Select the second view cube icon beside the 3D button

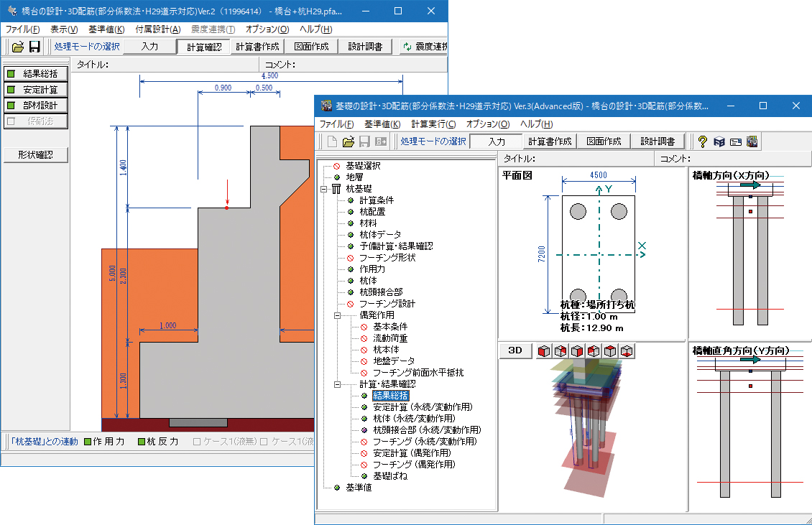pyautogui.click(x=560, y=351)
